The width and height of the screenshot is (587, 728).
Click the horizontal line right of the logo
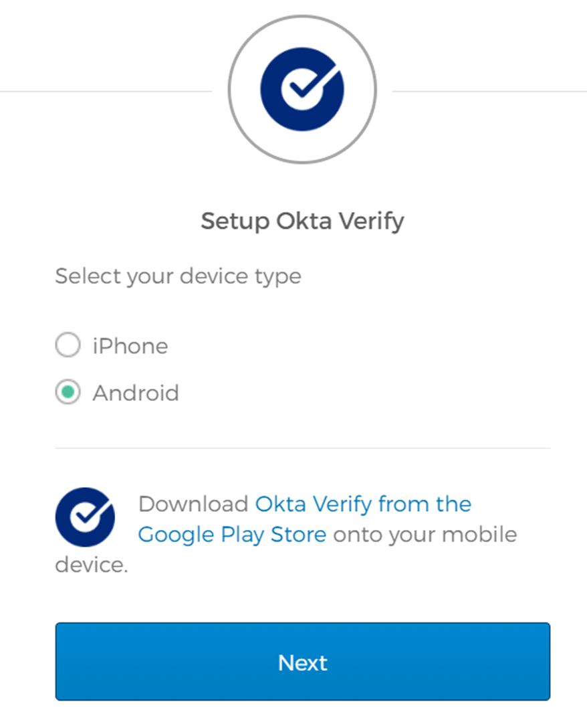point(488,90)
